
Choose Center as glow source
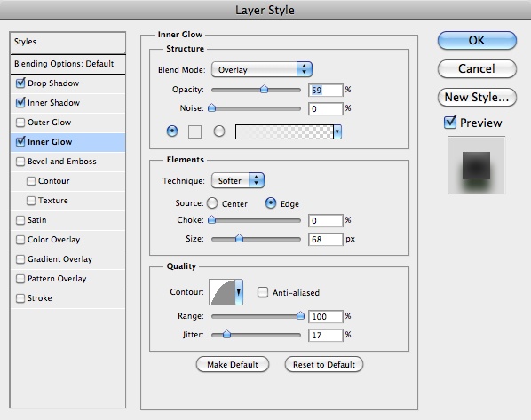tap(212, 203)
